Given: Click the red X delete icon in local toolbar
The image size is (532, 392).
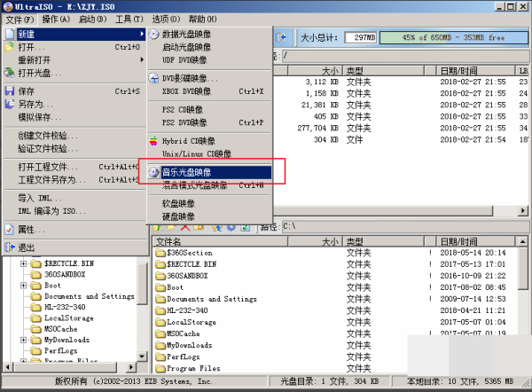Looking at the screenshot, I should 185,227.
